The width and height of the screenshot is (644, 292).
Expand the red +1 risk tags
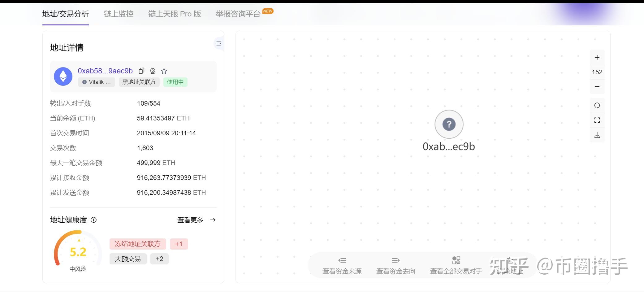pyautogui.click(x=179, y=244)
